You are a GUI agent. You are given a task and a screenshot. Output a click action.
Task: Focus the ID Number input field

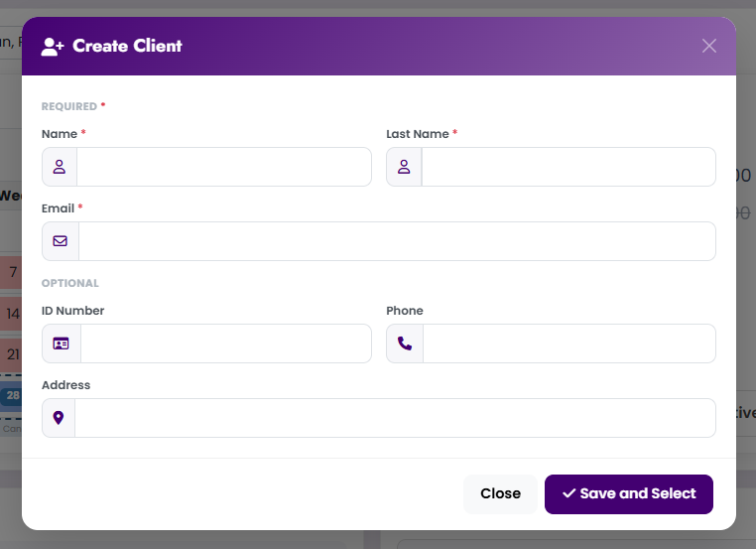pos(226,343)
